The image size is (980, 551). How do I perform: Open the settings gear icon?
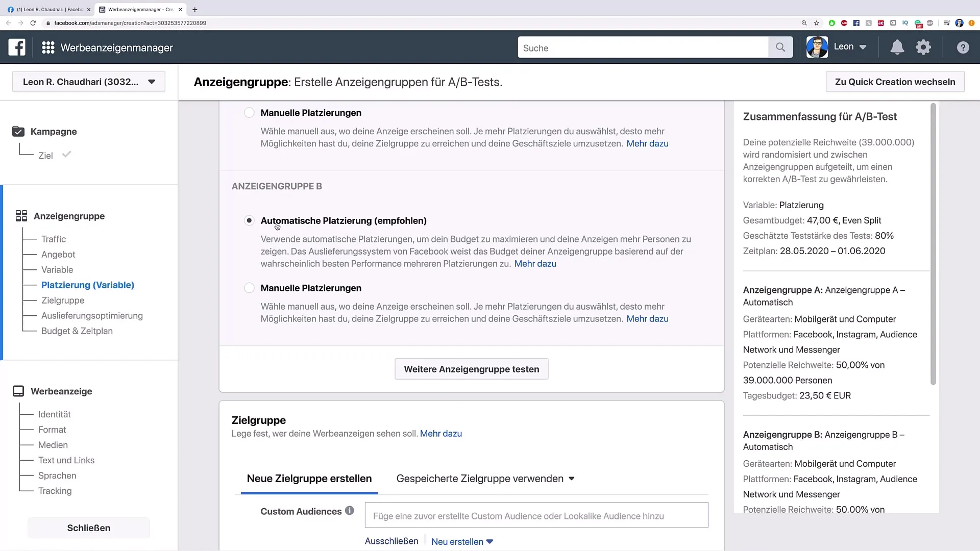[x=923, y=47]
